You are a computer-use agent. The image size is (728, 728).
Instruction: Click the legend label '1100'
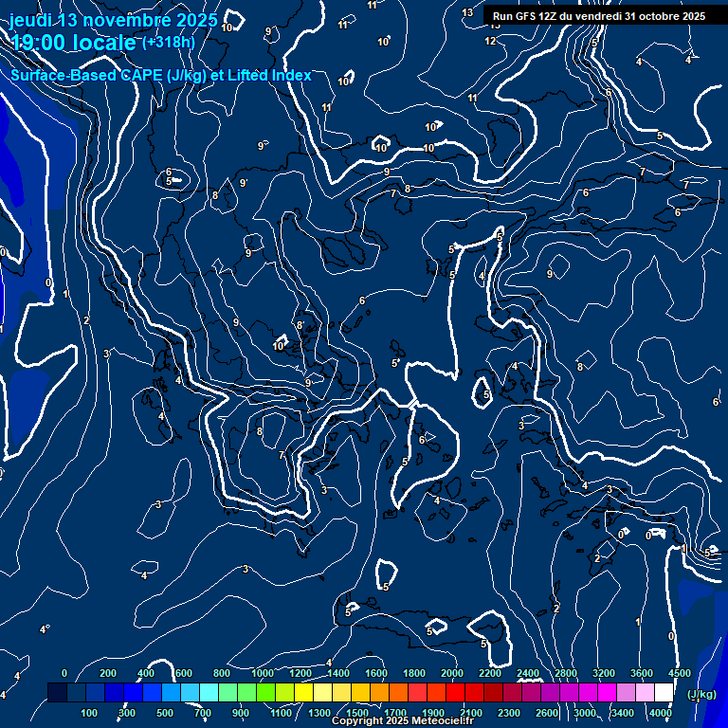pos(282,713)
